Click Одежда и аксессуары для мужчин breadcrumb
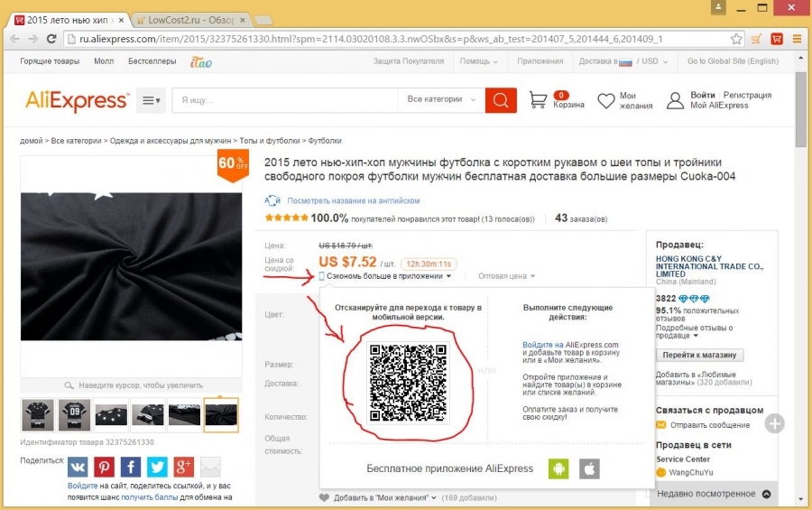 click(x=171, y=141)
